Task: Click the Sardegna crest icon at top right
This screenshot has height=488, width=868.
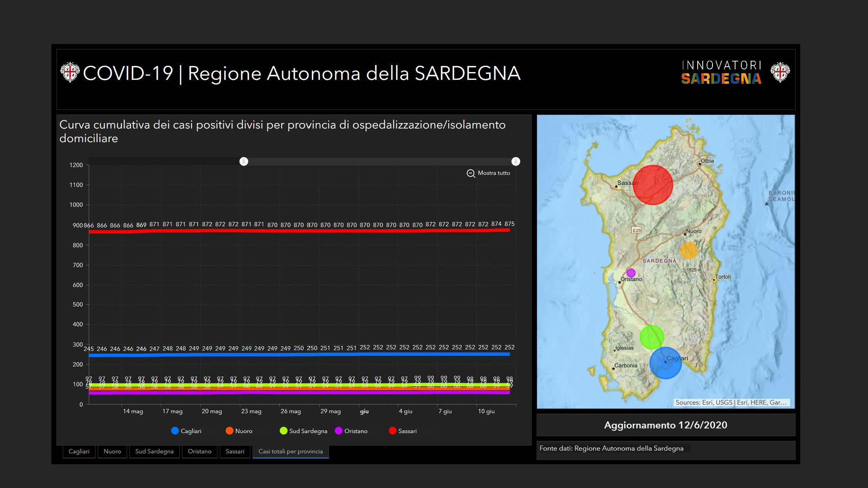Action: (x=780, y=72)
